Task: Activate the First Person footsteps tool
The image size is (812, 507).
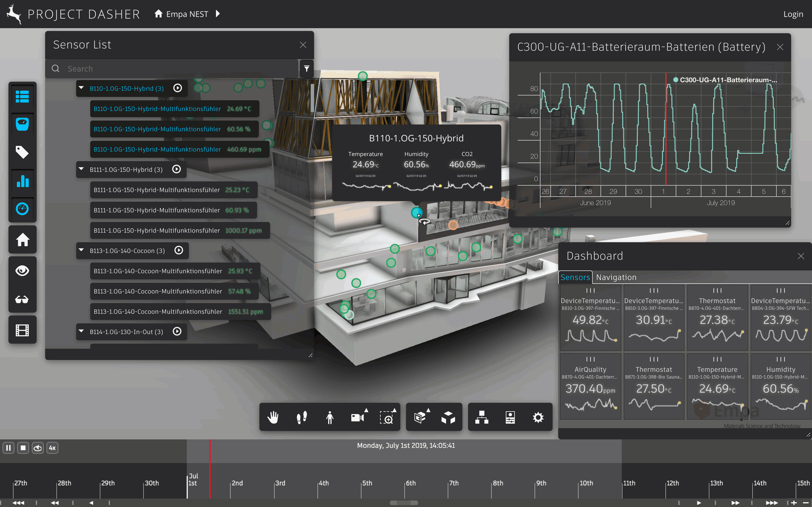Action: [301, 417]
